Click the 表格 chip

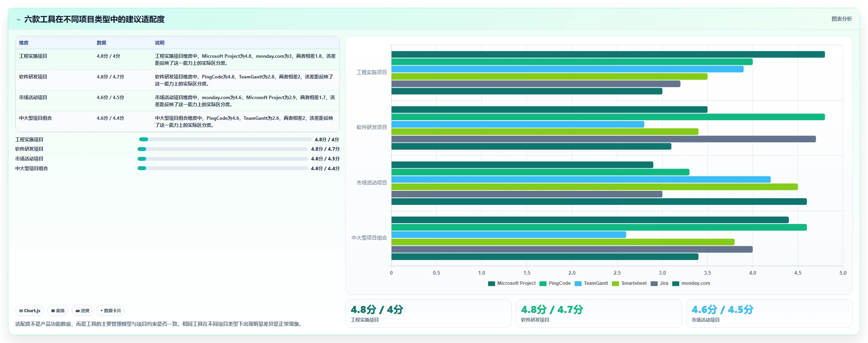click(58, 311)
